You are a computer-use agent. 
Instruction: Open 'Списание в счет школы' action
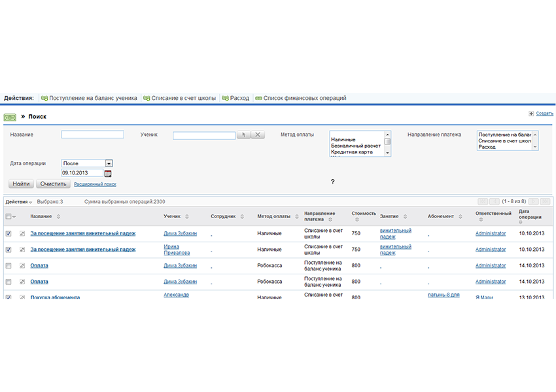pos(179,98)
